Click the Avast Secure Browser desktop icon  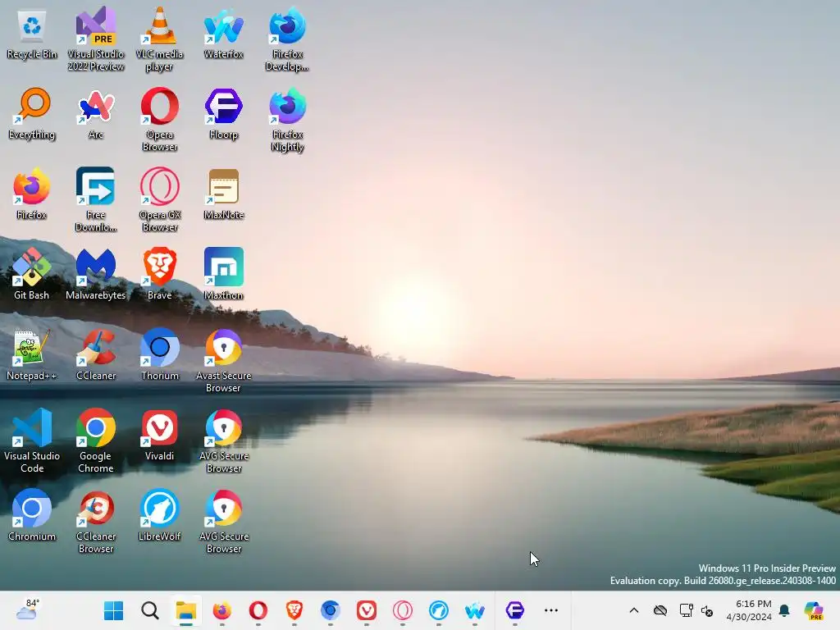224,361
